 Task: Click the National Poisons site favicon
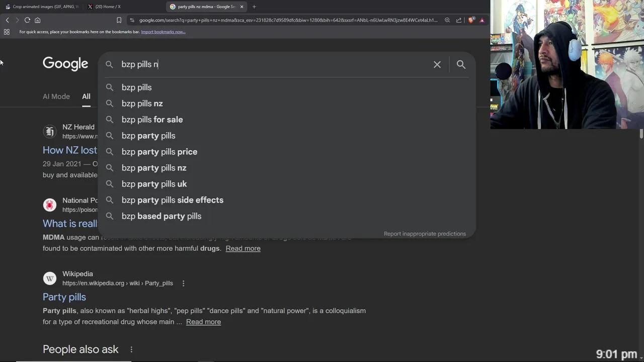tap(49, 205)
